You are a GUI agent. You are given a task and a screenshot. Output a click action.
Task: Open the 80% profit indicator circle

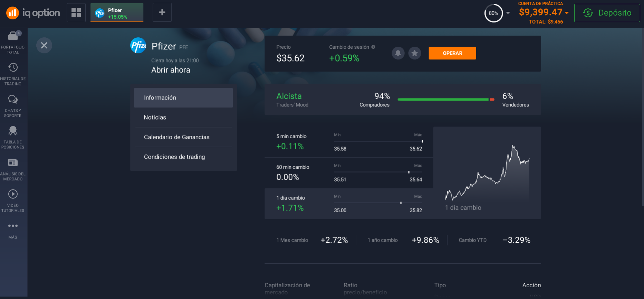tap(493, 13)
